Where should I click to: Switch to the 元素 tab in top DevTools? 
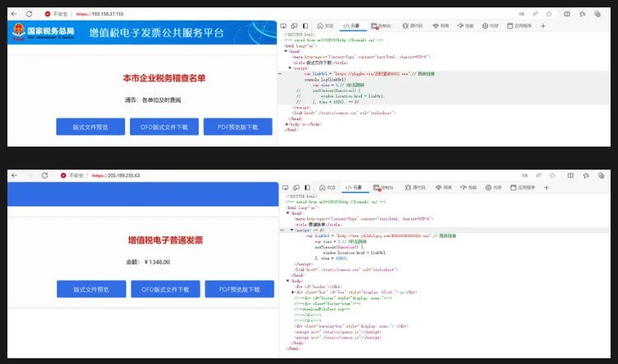pos(352,26)
